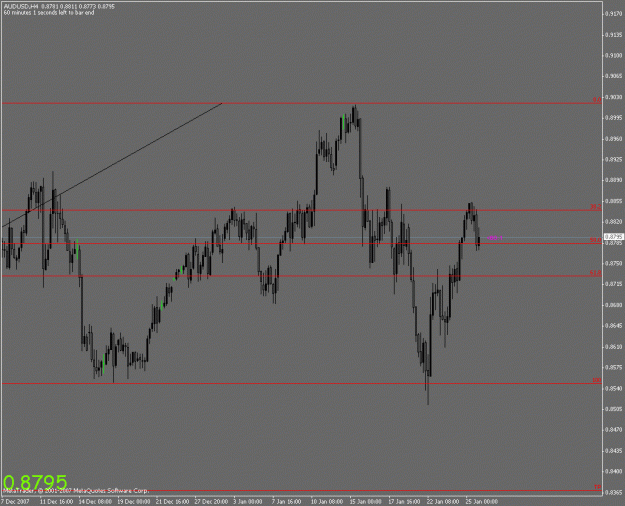Click the 0.8890 price axis label
The height and width of the screenshot is (506, 625).
(614, 180)
